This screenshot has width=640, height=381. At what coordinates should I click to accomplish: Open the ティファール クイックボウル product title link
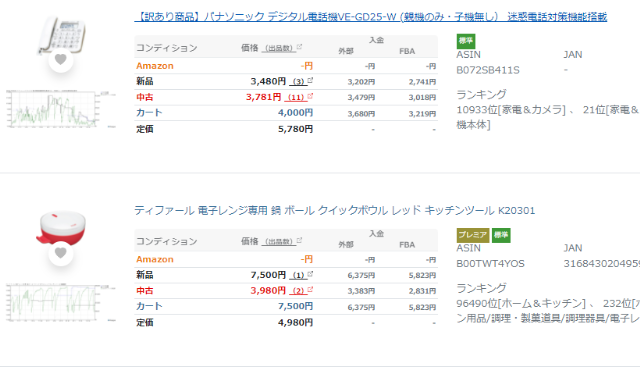[x=335, y=210]
